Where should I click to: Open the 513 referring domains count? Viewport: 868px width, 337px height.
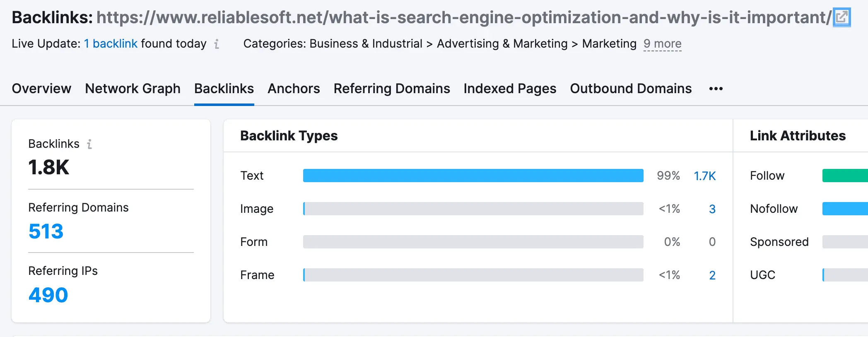tap(46, 231)
